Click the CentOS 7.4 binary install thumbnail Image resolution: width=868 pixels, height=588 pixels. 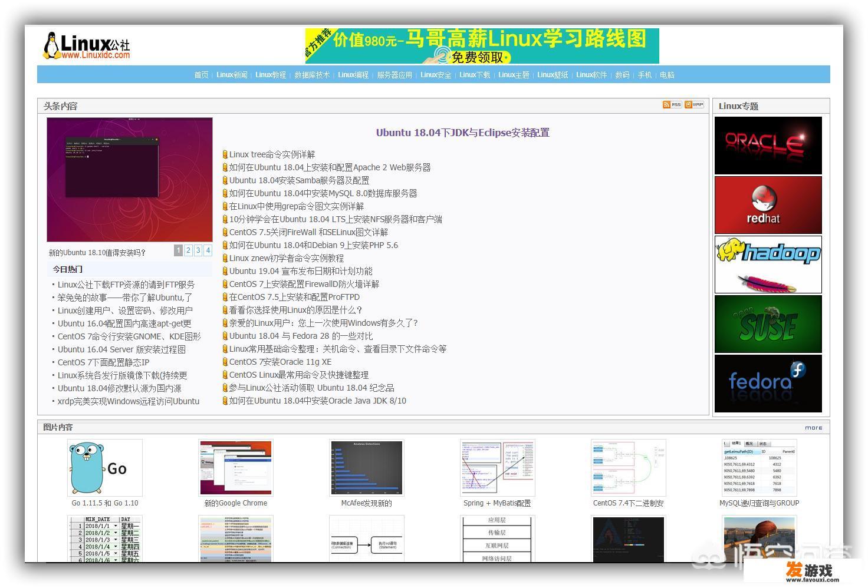(x=629, y=468)
